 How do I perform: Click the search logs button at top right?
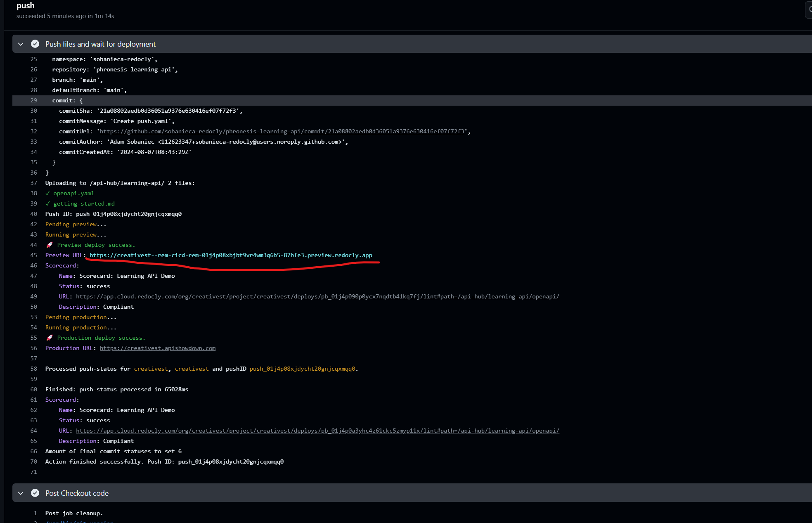click(809, 9)
